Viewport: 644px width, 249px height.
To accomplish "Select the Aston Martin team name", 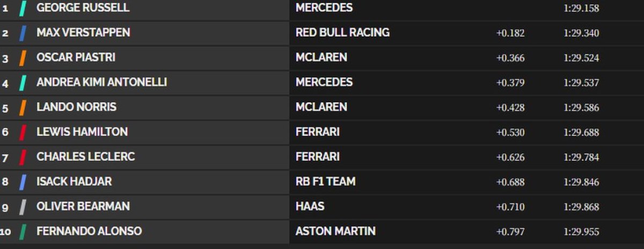I will click(335, 231).
